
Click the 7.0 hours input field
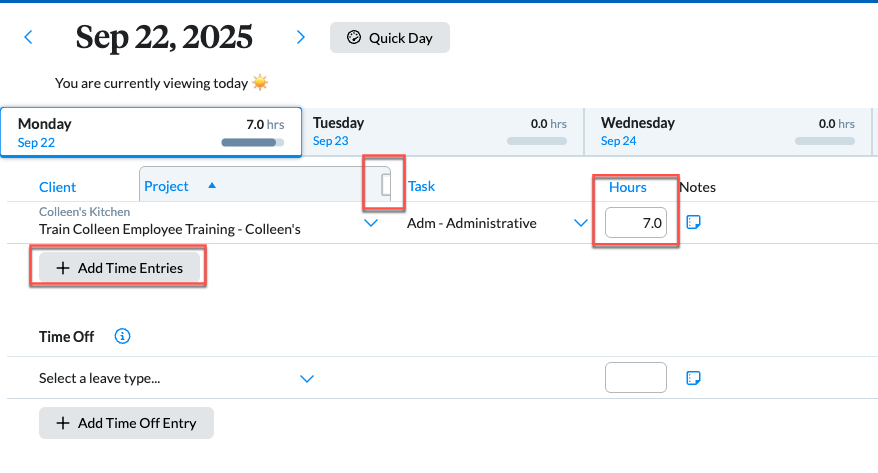(636, 224)
